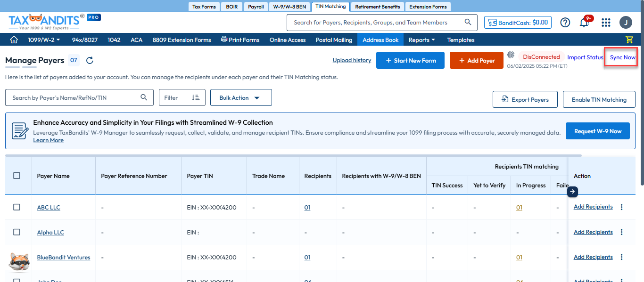Click the search magnifier in top search bar
The width and height of the screenshot is (644, 282).
(x=468, y=22)
